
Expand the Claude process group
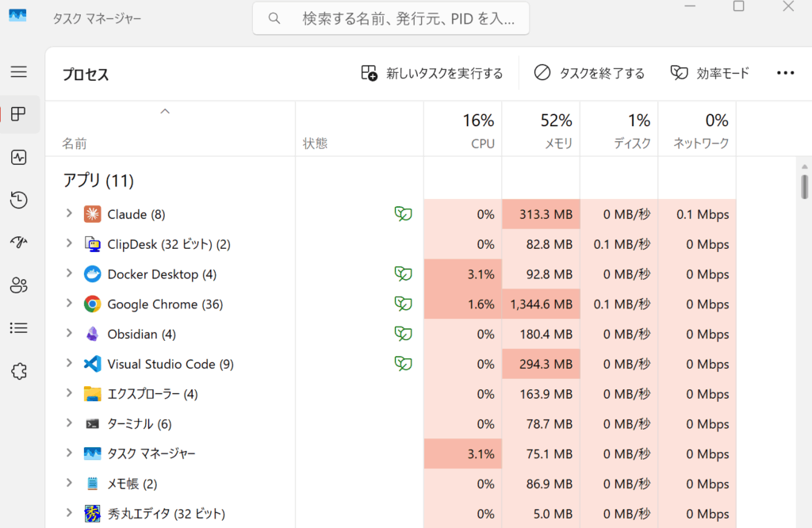tap(69, 214)
